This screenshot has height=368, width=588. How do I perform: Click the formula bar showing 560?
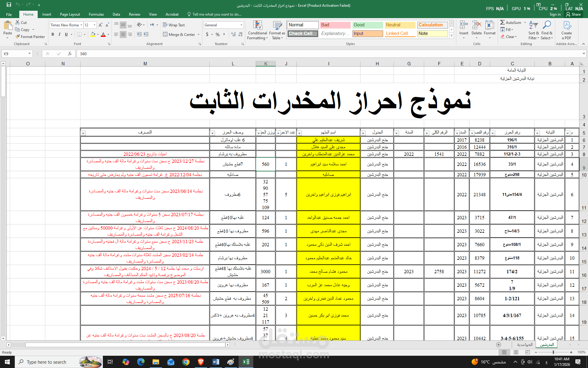[329, 54]
